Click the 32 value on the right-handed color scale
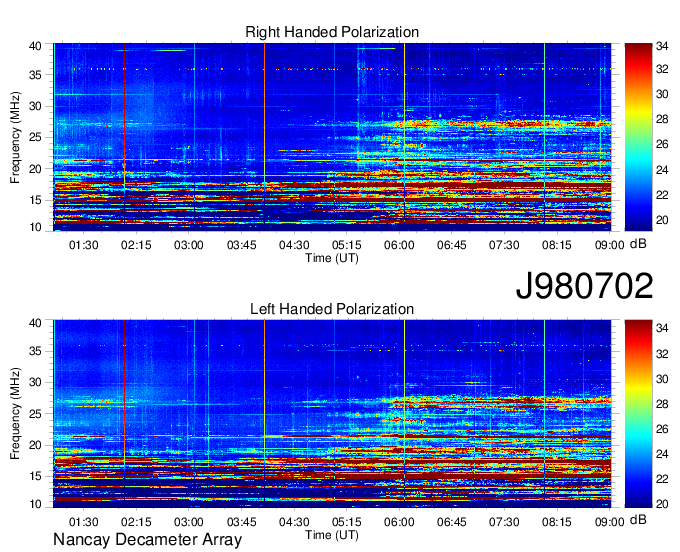This screenshot has height=552, width=680. pos(662,69)
